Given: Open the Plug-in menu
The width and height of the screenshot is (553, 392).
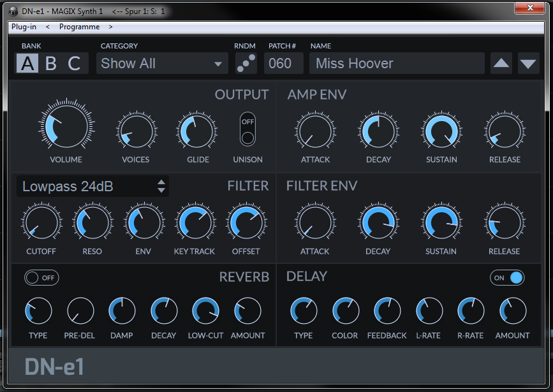Looking at the screenshot, I should pyautogui.click(x=24, y=27).
